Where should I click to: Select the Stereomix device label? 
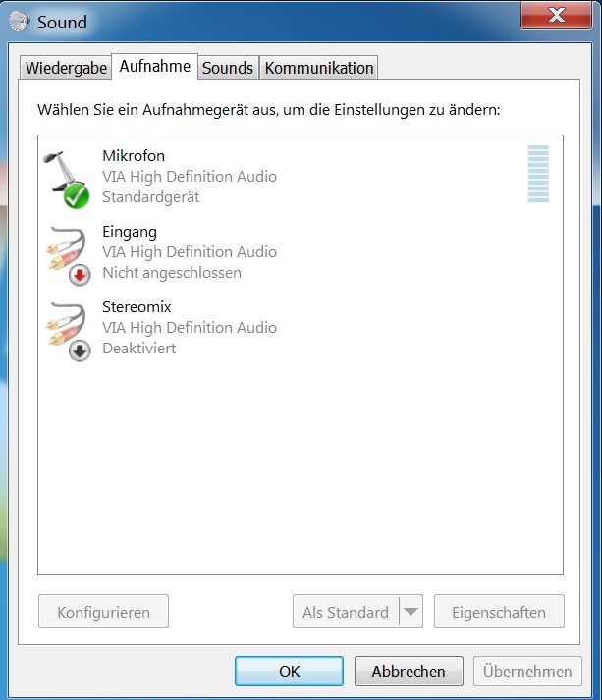point(137,307)
